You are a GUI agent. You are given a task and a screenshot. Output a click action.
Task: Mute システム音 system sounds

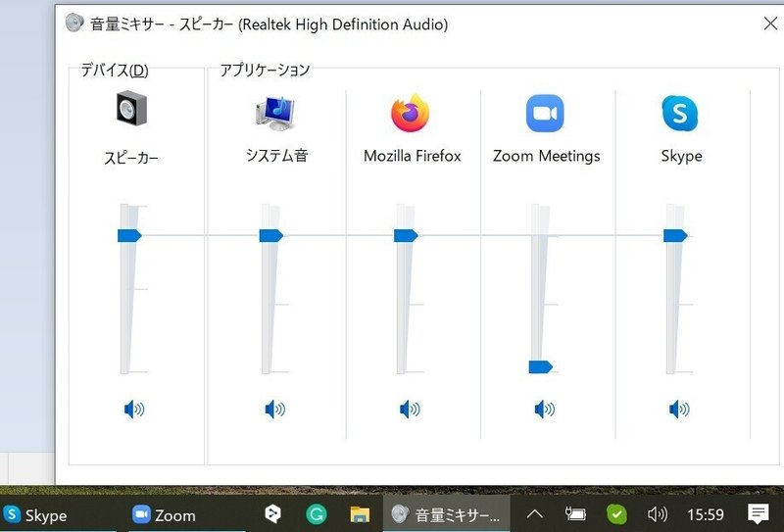tap(275, 410)
